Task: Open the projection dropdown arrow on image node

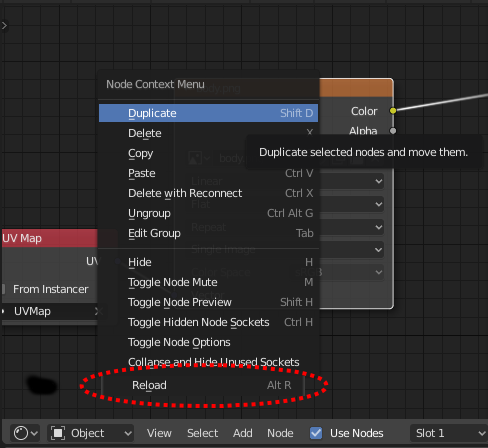Action: point(379,204)
